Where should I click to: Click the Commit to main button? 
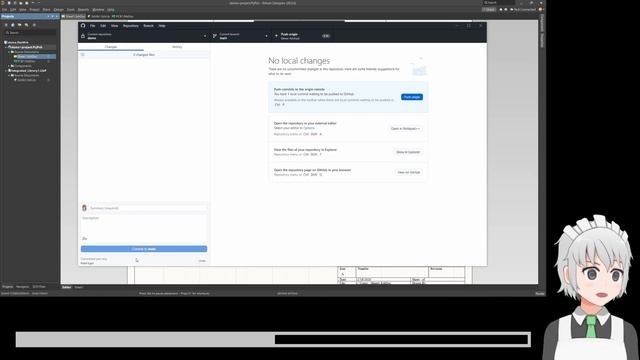click(144, 249)
